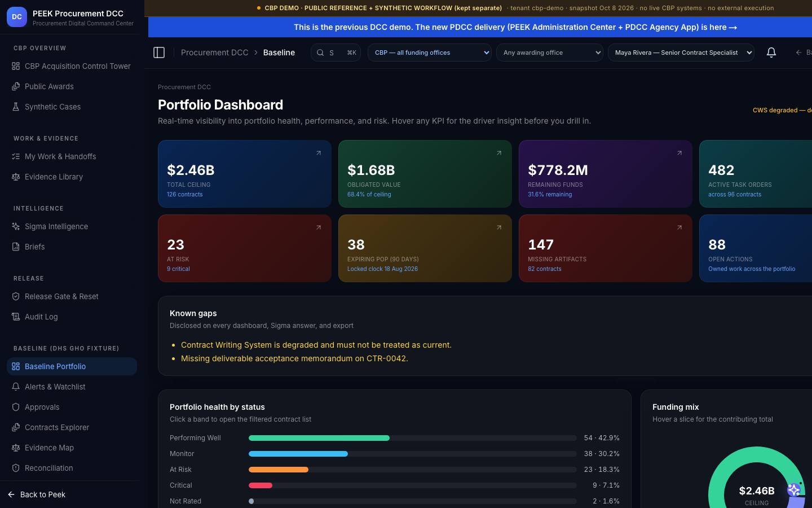Click the Synthetic Cases flask icon
The image size is (812, 508).
coord(16,107)
